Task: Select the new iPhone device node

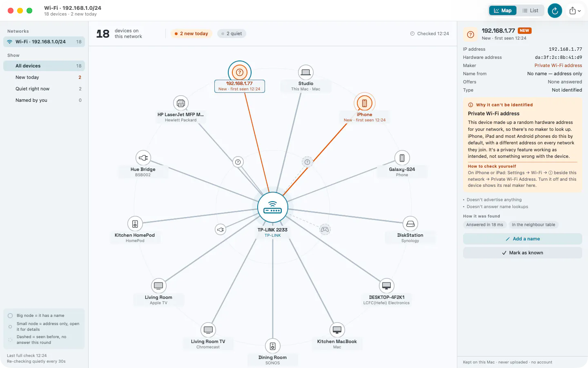Action: [x=365, y=103]
